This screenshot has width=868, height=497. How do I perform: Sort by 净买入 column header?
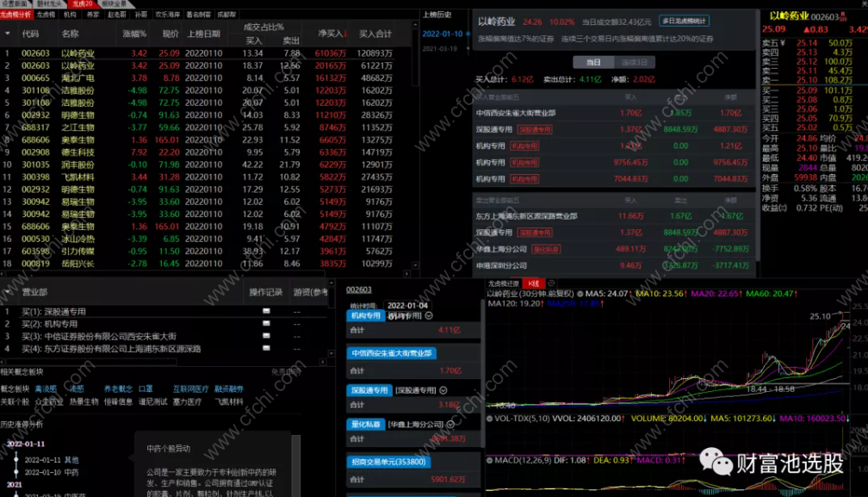[x=332, y=34]
